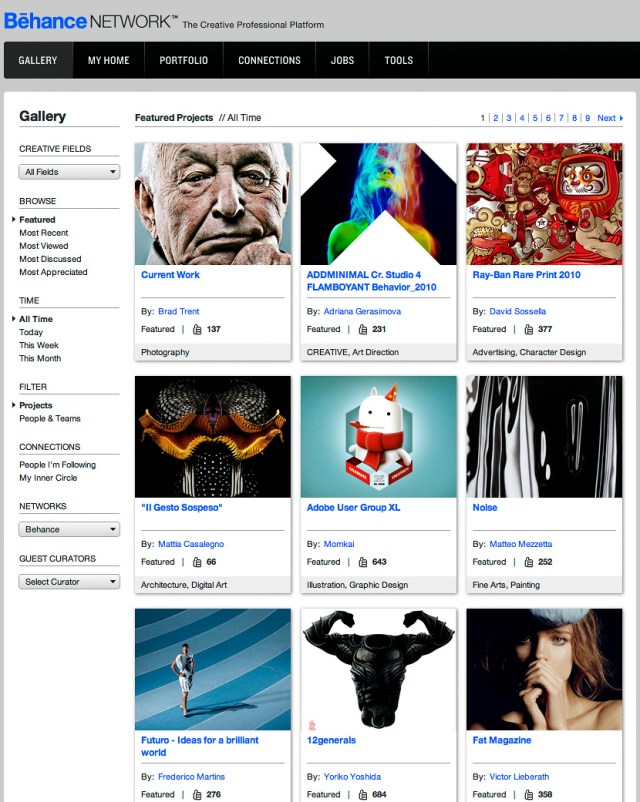640x802 pixels.
Task: Open the Select Curator dropdown
Action: [69, 582]
